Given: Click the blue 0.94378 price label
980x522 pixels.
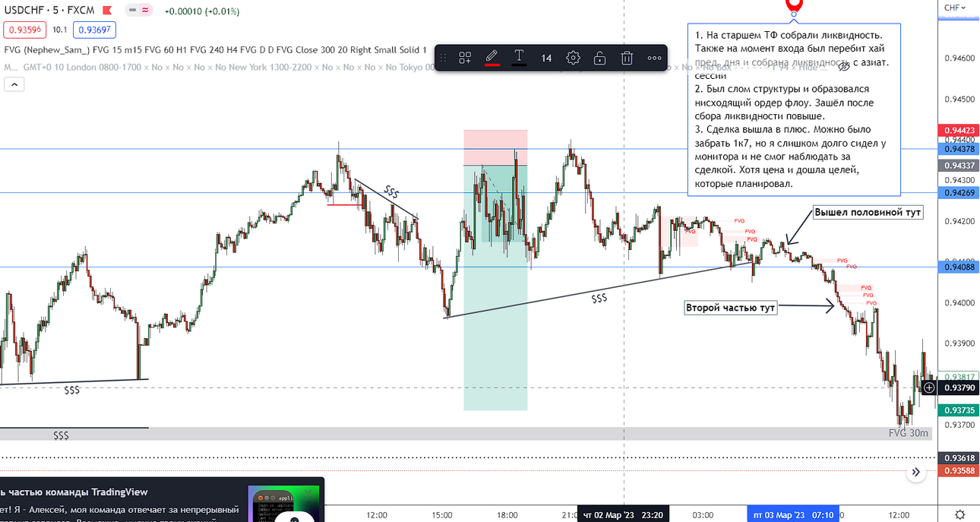Looking at the screenshot, I should 959,149.
